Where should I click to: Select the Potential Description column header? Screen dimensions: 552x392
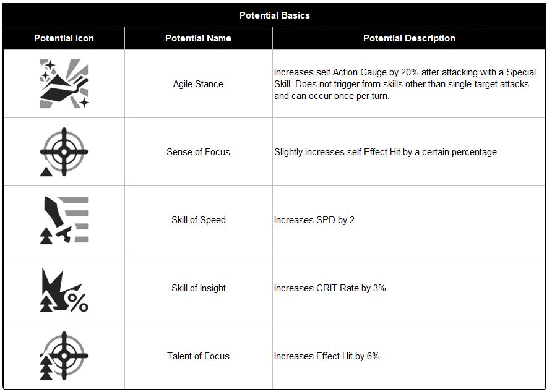click(x=409, y=38)
